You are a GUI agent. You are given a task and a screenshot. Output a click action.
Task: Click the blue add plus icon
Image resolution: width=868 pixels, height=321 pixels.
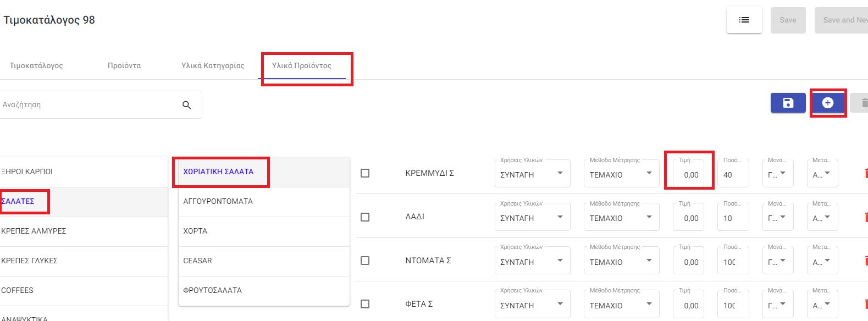(x=827, y=103)
